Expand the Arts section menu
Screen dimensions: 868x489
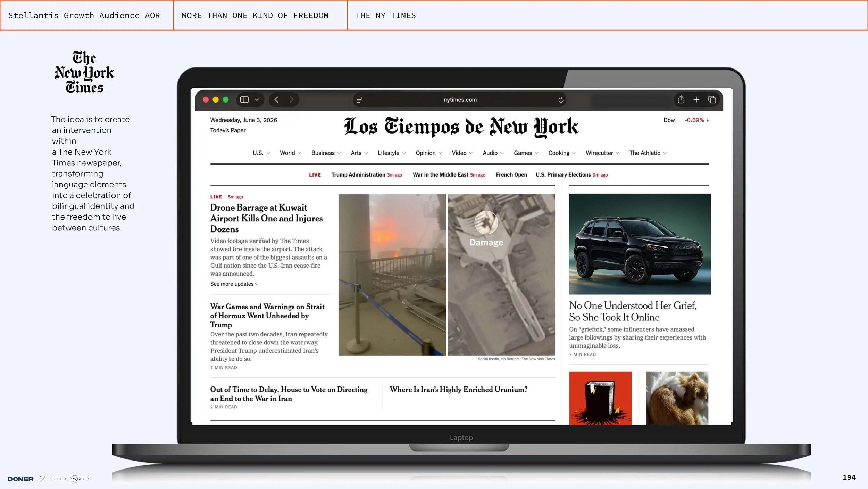(359, 153)
